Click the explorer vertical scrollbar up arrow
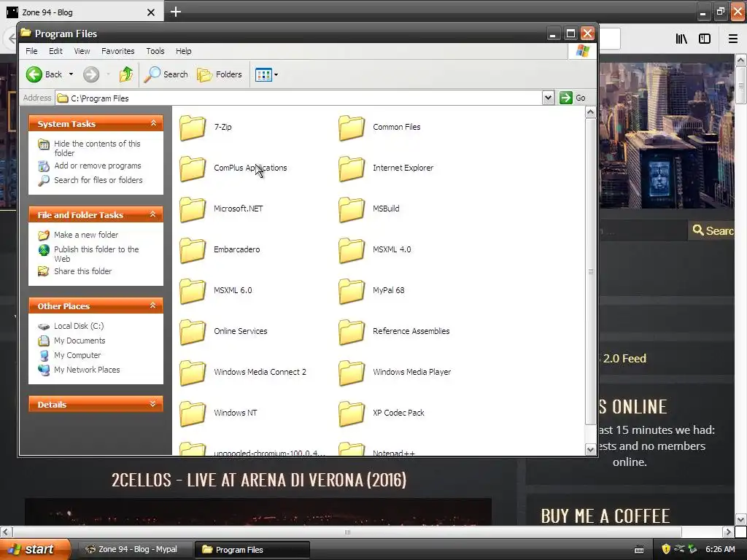 click(x=590, y=112)
